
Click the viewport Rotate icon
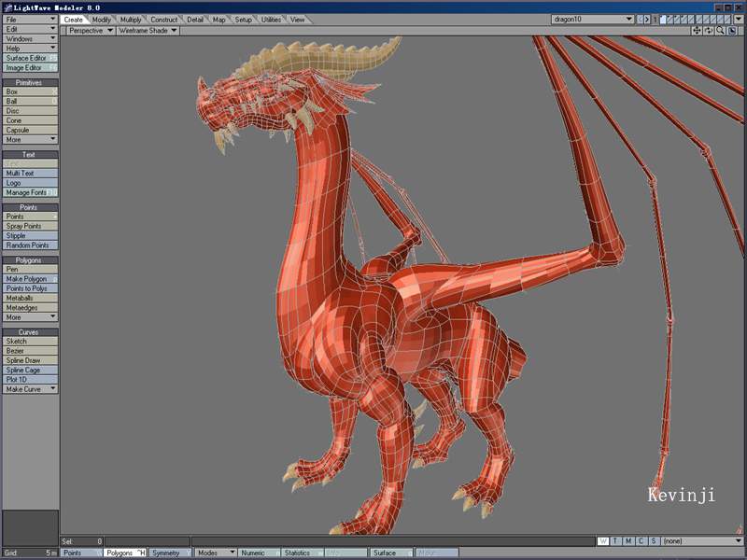[709, 31]
